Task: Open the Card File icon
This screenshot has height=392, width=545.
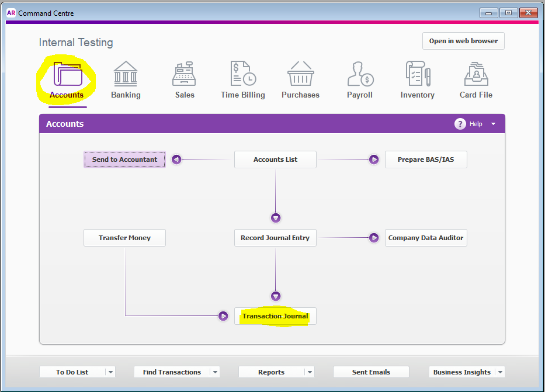Action: (476, 74)
